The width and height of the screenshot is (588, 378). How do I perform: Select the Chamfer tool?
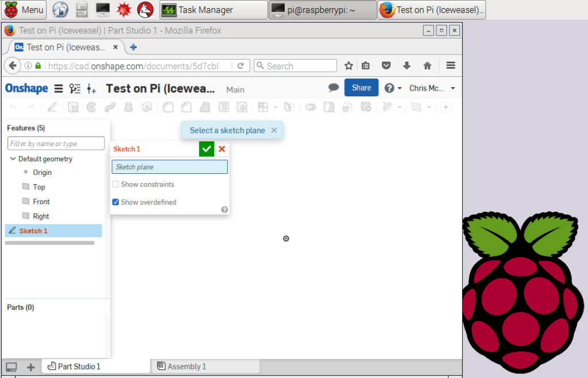187,107
